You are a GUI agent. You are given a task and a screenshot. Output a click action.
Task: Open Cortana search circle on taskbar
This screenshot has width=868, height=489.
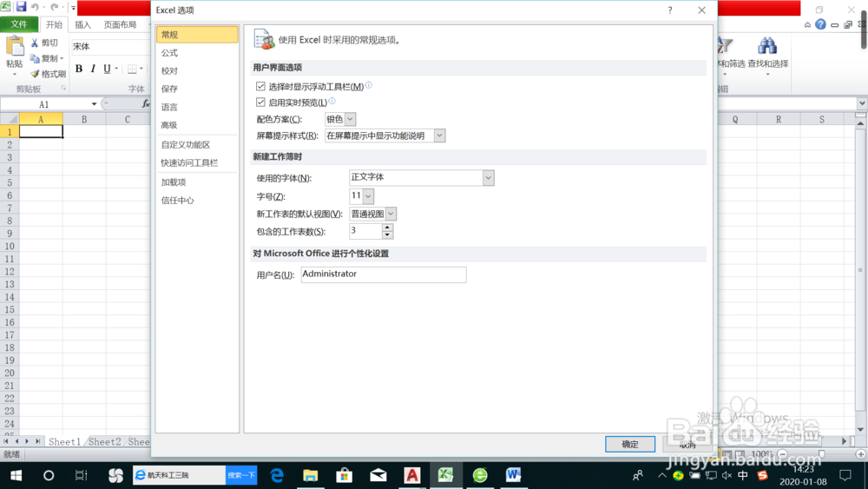click(49, 475)
